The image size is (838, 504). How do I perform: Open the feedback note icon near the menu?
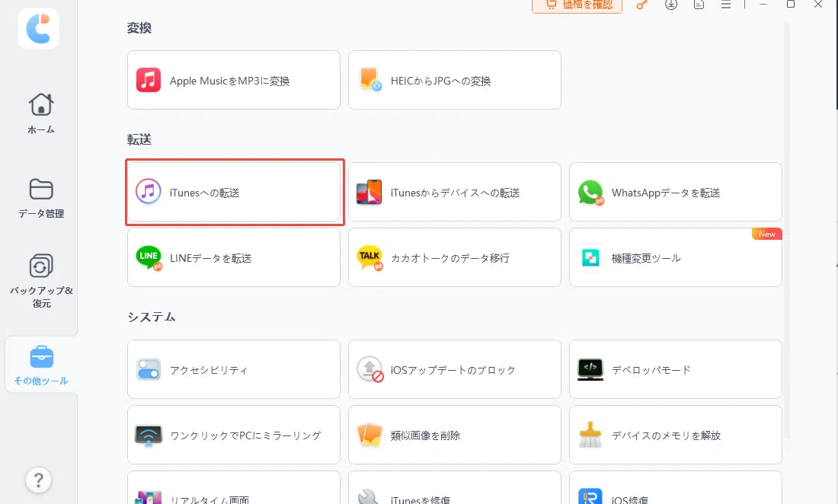(699, 5)
